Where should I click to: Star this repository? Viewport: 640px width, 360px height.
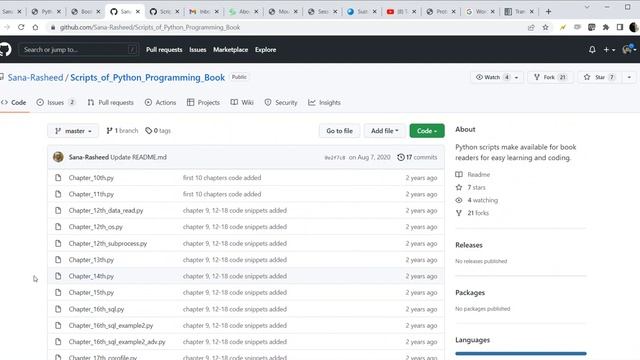[x=599, y=77]
